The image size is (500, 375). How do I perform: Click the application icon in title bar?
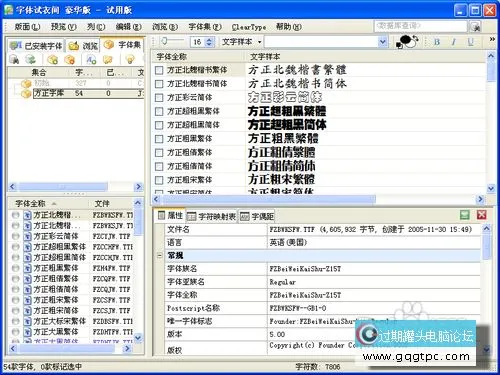pyautogui.click(x=9, y=10)
